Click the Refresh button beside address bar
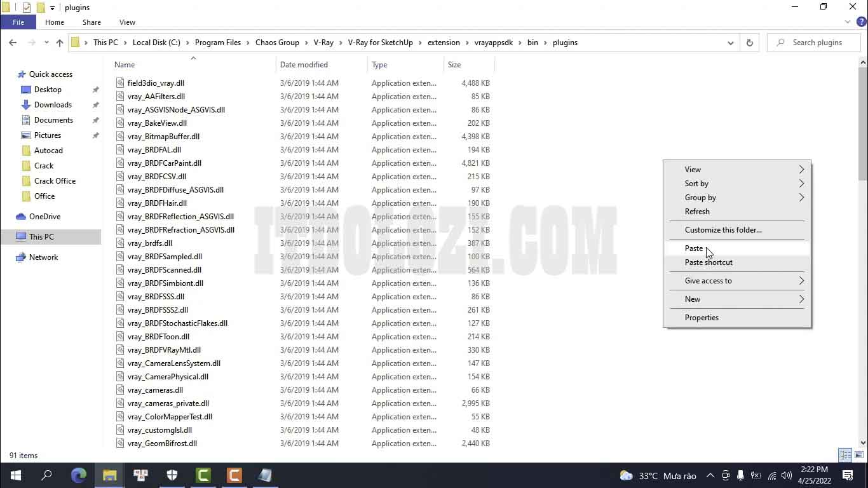 749,43
